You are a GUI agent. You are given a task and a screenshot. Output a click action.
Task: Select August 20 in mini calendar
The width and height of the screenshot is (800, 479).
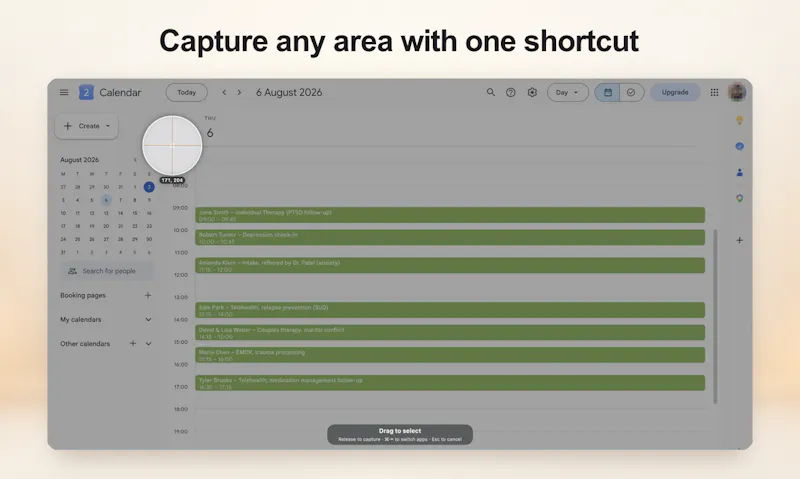pos(106,226)
